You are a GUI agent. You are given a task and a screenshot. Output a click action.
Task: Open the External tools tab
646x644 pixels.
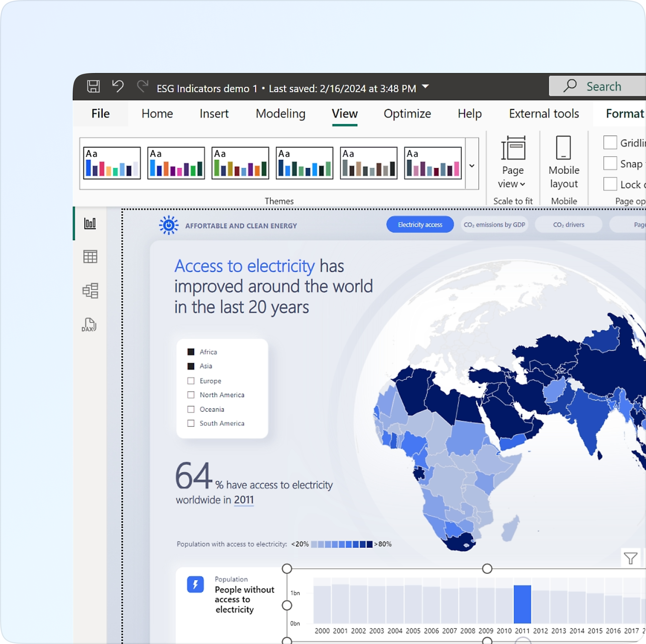pyautogui.click(x=544, y=114)
